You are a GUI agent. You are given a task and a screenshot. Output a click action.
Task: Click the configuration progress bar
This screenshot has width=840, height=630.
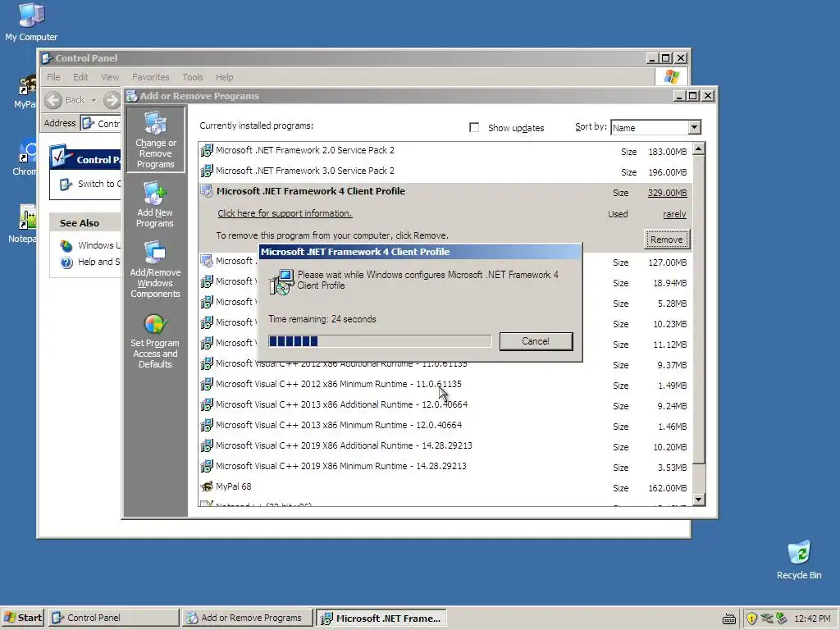[380, 341]
